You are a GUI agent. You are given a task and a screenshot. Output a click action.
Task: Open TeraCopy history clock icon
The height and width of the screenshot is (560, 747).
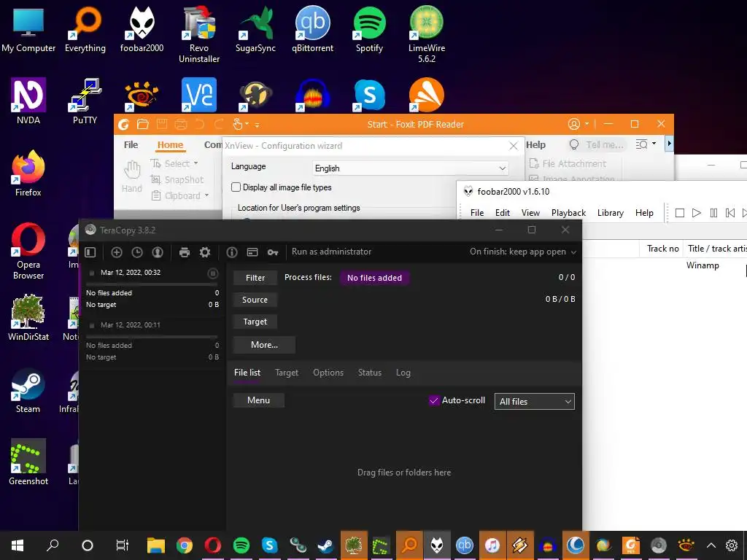[137, 252]
